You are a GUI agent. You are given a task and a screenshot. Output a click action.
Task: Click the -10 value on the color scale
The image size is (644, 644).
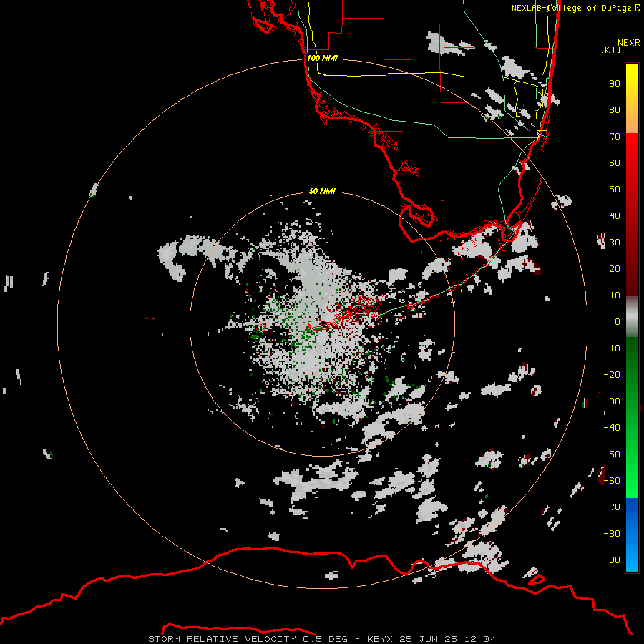(x=612, y=348)
